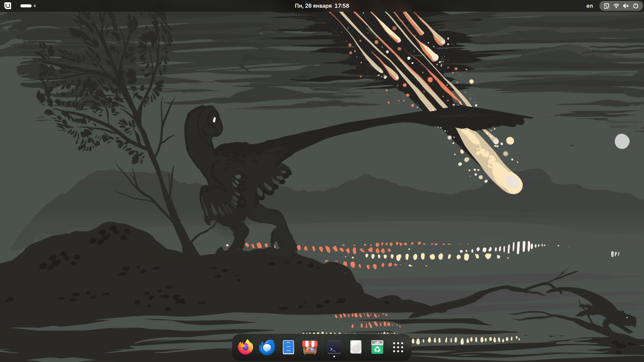Open the Trash recycle bin
The height and width of the screenshot is (362, 644).
click(x=377, y=347)
